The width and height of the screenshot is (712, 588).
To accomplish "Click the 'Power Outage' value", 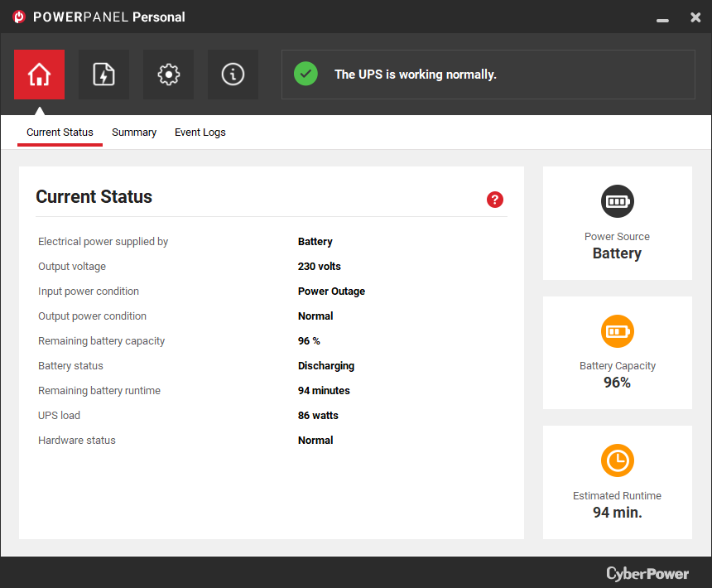I will (331, 291).
